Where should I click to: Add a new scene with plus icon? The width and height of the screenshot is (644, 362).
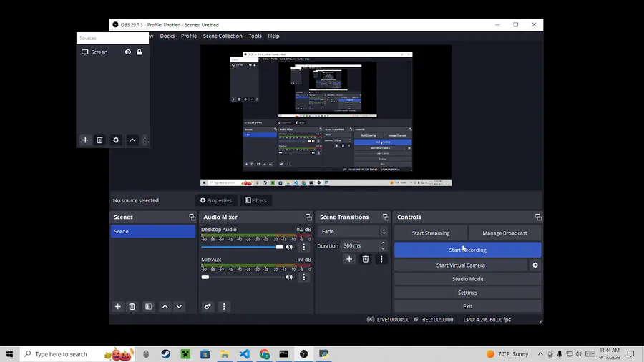coord(118,307)
